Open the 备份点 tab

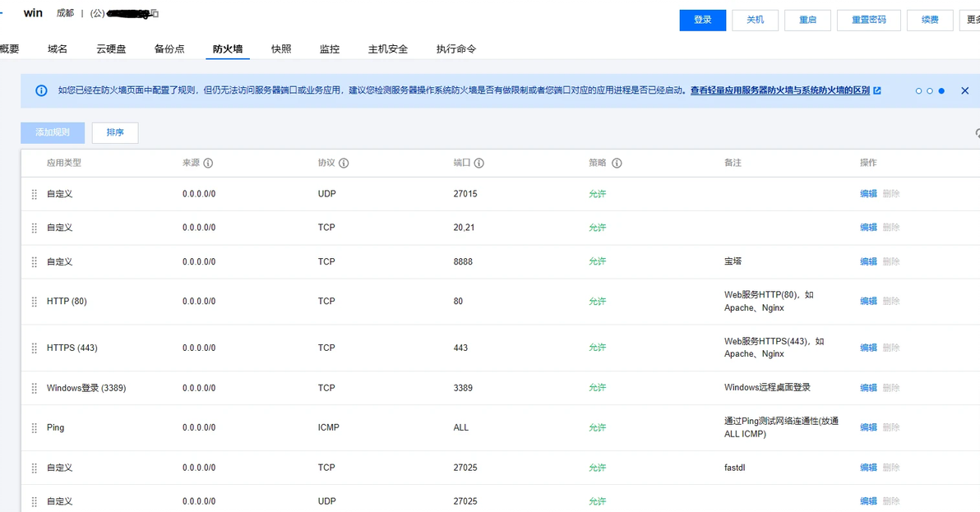[x=169, y=48]
